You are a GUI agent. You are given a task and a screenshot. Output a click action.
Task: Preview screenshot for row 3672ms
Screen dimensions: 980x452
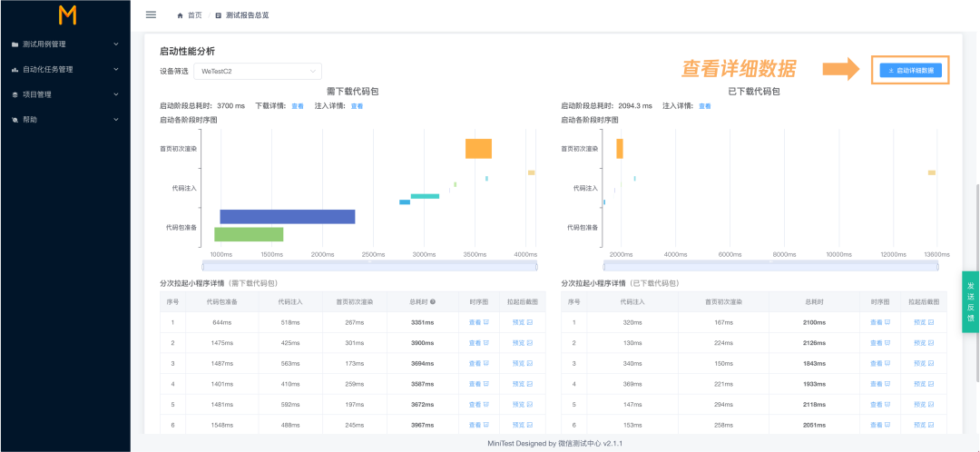(523, 405)
